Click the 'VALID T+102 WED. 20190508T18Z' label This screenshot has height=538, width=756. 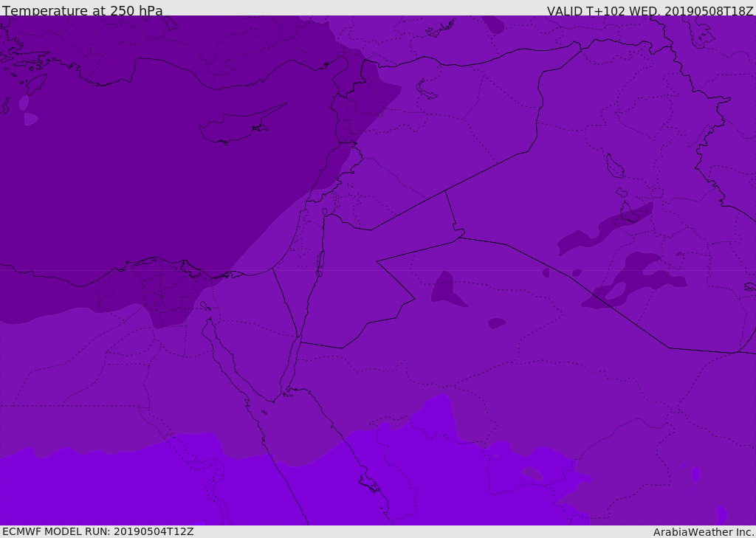click(650, 11)
